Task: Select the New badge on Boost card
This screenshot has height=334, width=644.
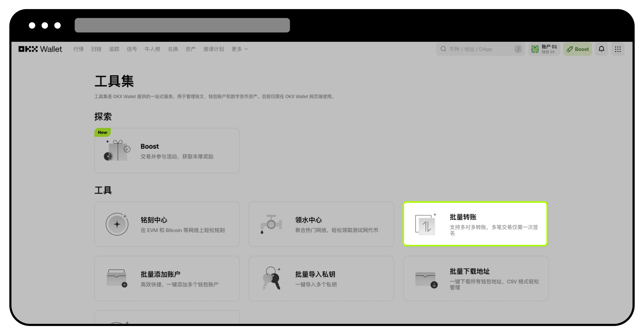Action: click(102, 132)
